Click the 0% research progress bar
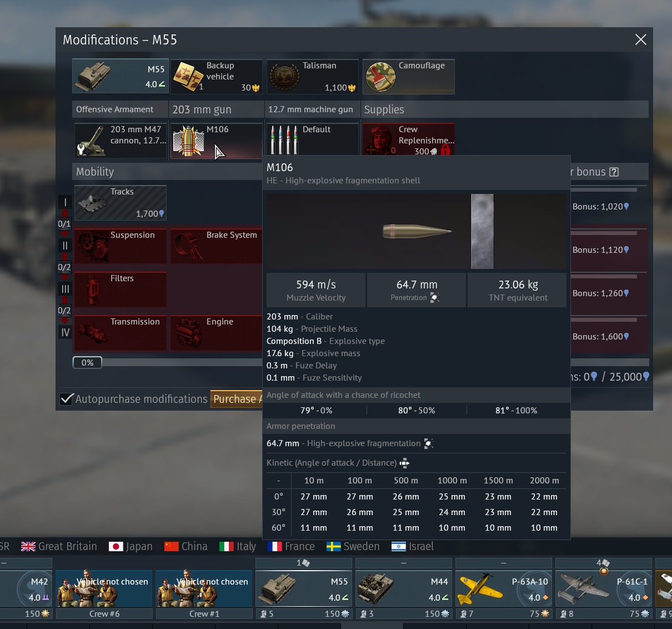The height and width of the screenshot is (629, 672). pos(87,362)
